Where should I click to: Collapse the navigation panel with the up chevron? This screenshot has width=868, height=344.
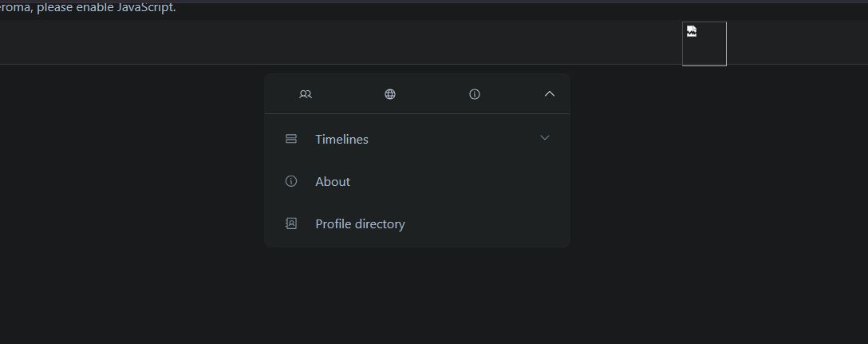[x=549, y=94]
